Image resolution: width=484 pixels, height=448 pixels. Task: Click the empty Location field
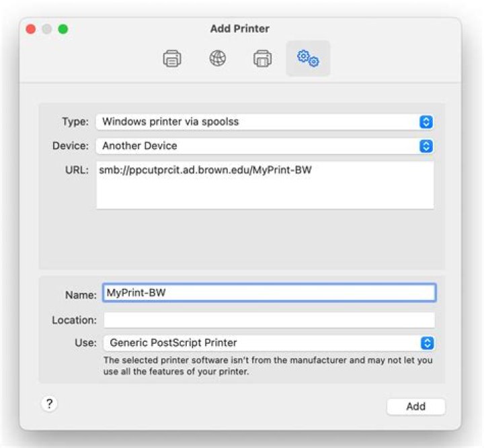pyautogui.click(x=269, y=320)
